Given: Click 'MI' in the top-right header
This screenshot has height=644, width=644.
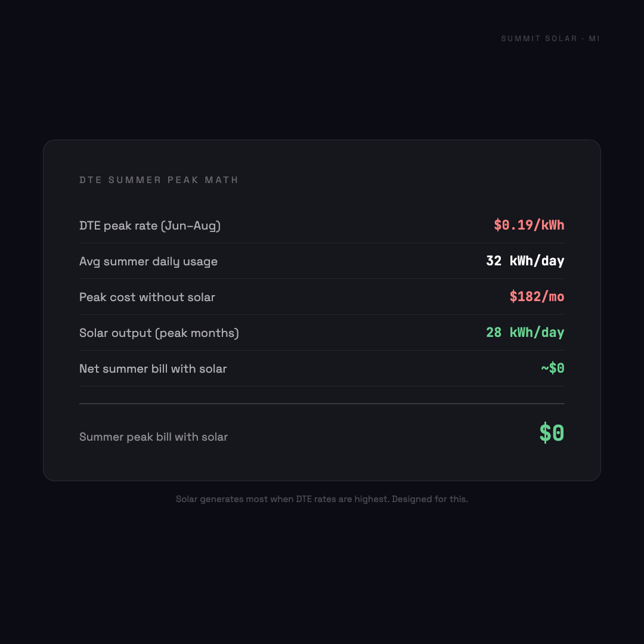Looking at the screenshot, I should pyautogui.click(x=594, y=39).
